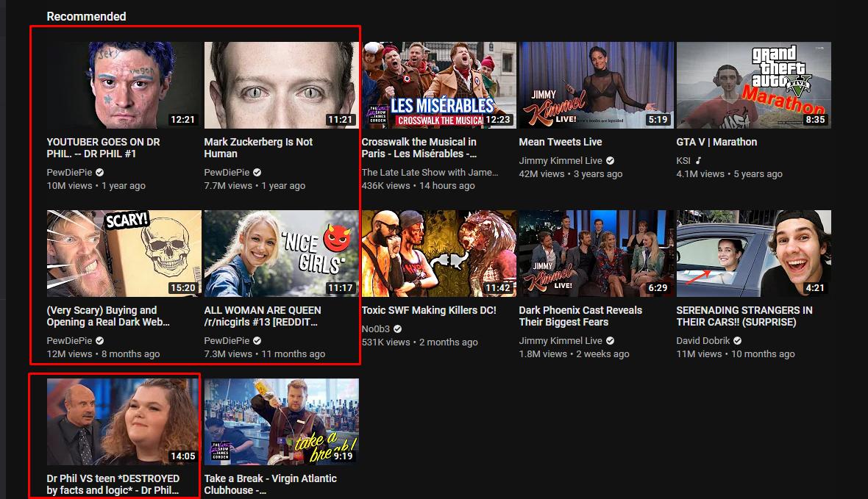
Task: Open the 'NICE GIRLS' video thumbnail
Action: [281, 254]
